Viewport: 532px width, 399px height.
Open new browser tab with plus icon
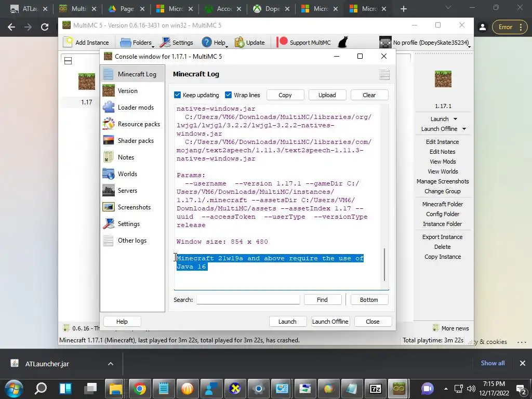403,9
